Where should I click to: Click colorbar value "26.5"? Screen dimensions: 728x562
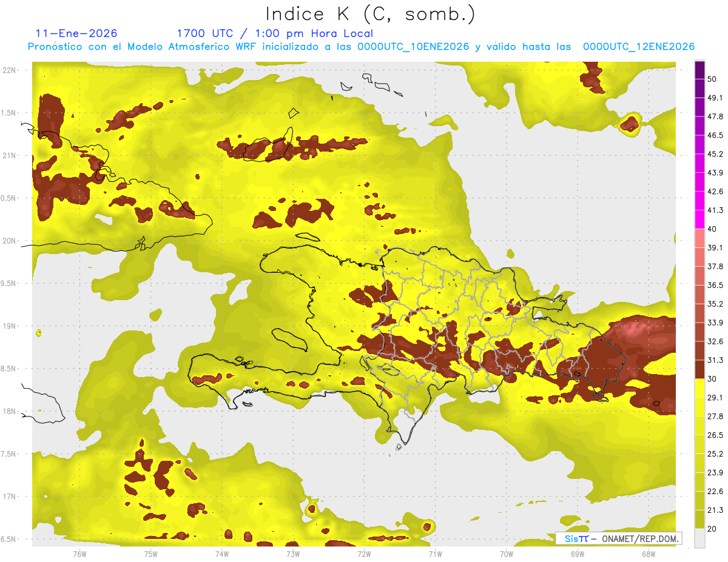tap(715, 435)
